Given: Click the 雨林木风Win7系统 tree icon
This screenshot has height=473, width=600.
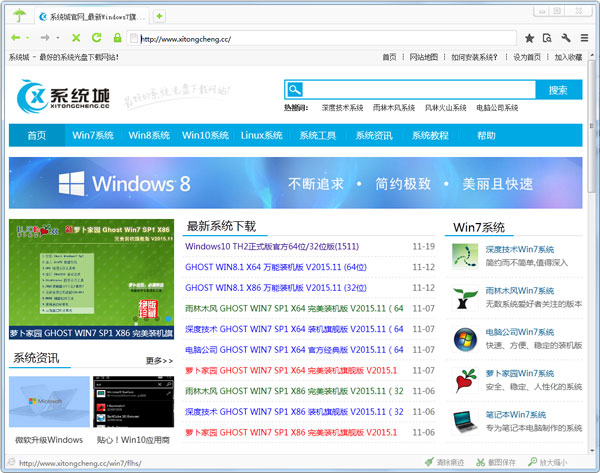Looking at the screenshot, I should pos(465,298).
